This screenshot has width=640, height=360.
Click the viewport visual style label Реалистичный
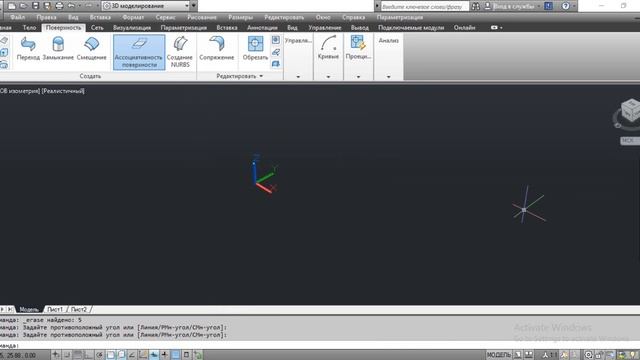[x=63, y=91]
